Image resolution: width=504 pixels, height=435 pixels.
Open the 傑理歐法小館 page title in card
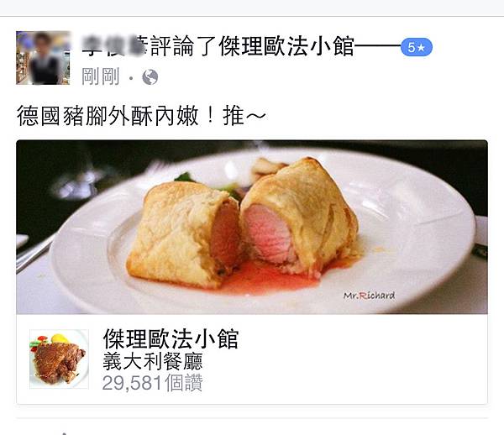click(x=171, y=339)
